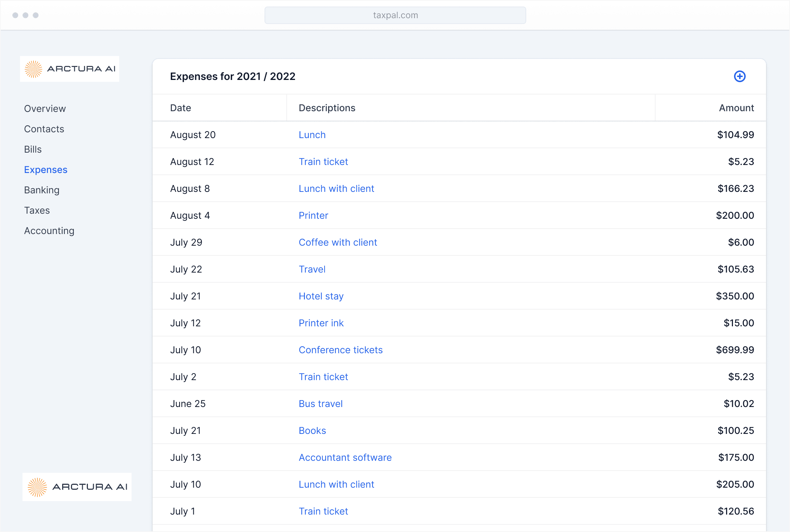790x532 pixels.
Task: Click the Arctura AI logo at bottom
Action: 77,487
